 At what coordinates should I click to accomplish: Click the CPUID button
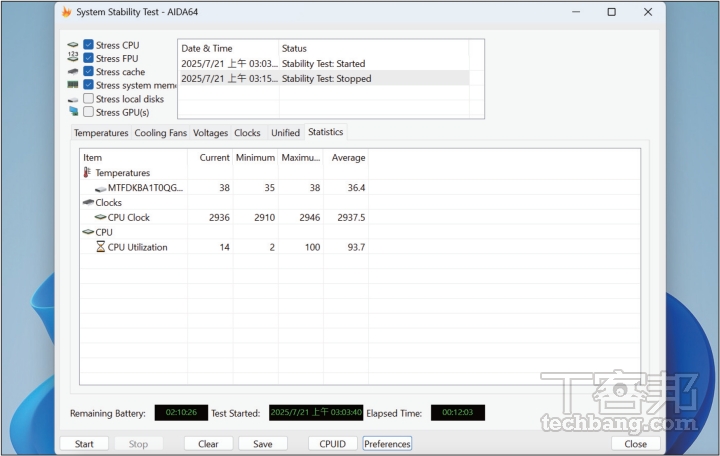click(331, 444)
